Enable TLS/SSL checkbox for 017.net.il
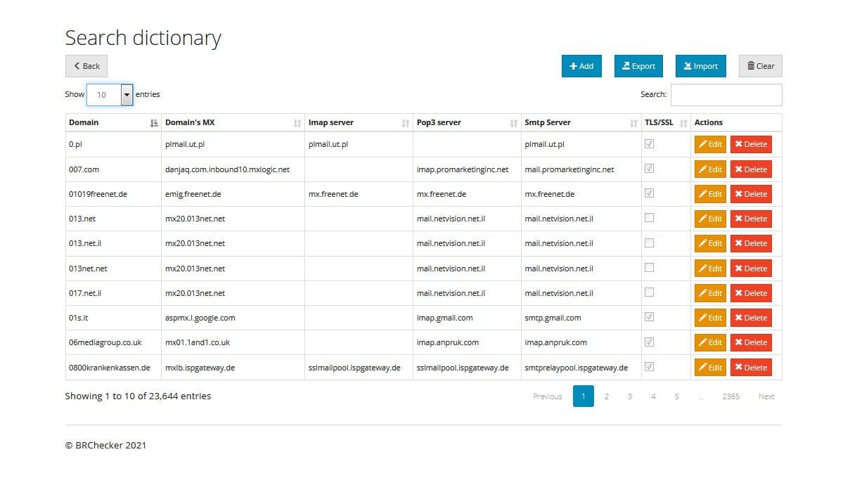Image resolution: width=850 pixels, height=504 pixels. (649, 292)
